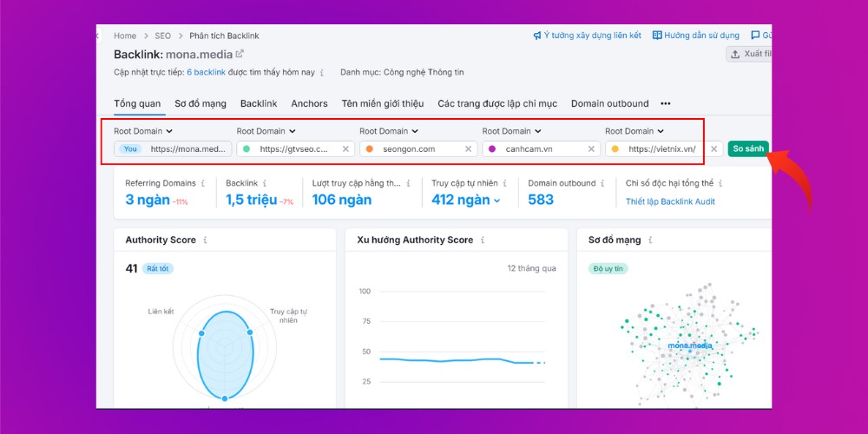
Task: Click Danh mục: Công nghệ Thông tin text
Action: point(403,73)
